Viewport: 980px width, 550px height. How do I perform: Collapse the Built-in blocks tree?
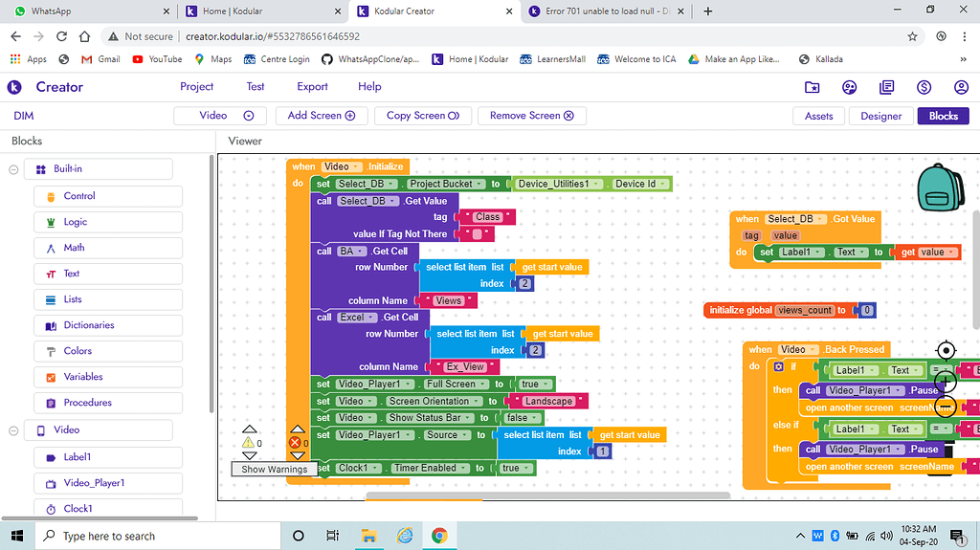(x=13, y=169)
